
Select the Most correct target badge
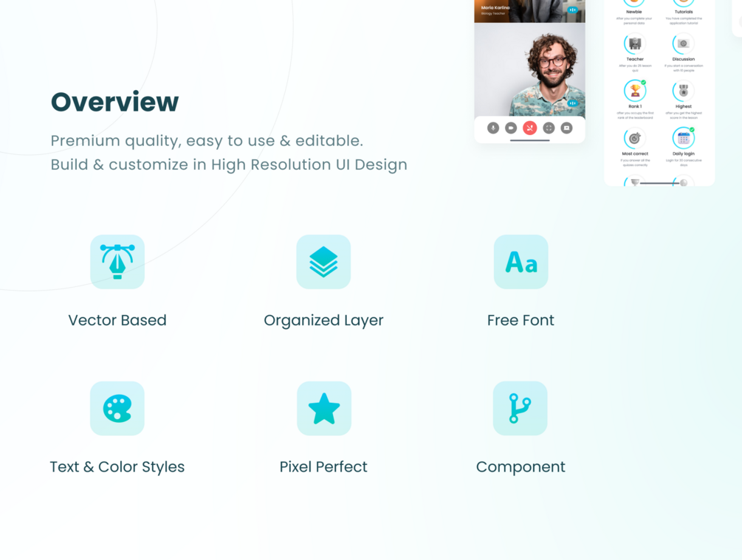click(x=635, y=138)
